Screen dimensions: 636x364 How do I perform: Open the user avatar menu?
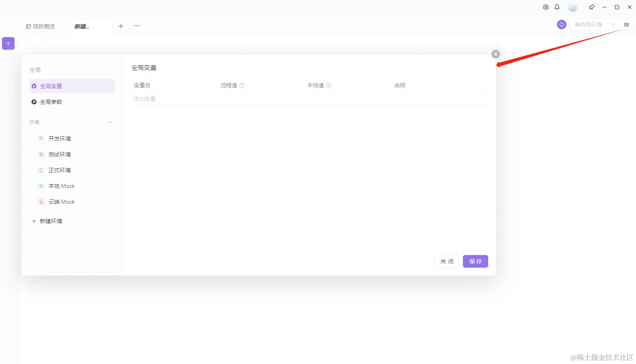point(573,7)
